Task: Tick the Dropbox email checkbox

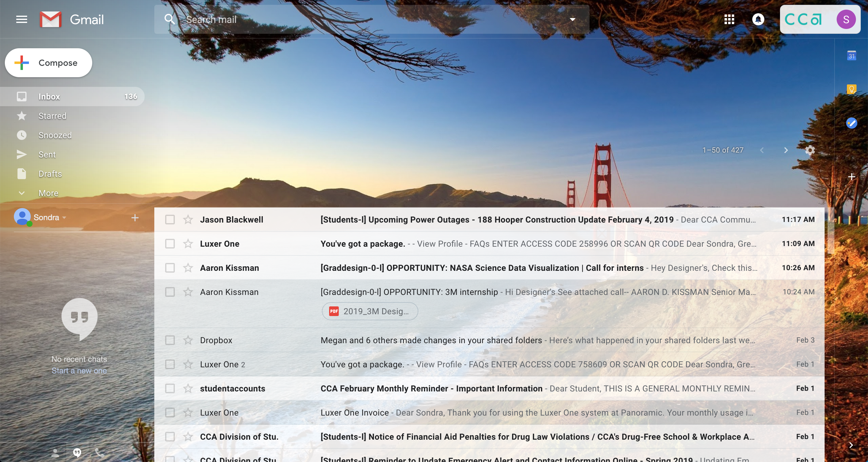Action: (170, 340)
